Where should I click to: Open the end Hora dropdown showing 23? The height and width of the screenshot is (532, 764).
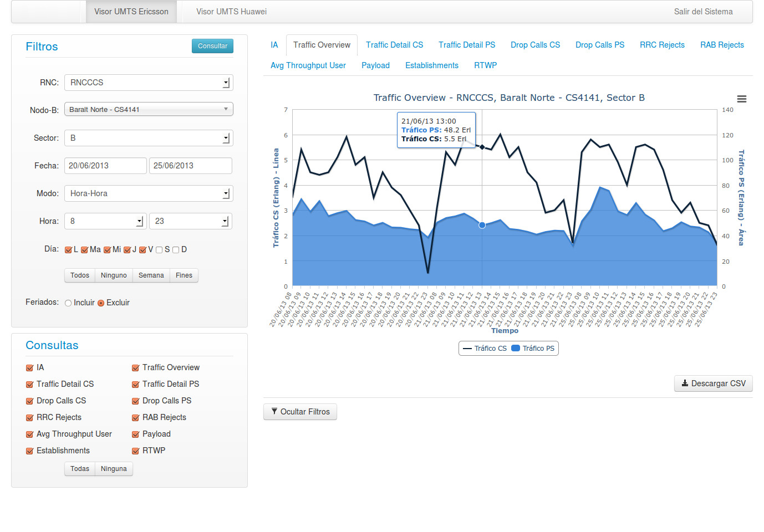pyautogui.click(x=191, y=221)
